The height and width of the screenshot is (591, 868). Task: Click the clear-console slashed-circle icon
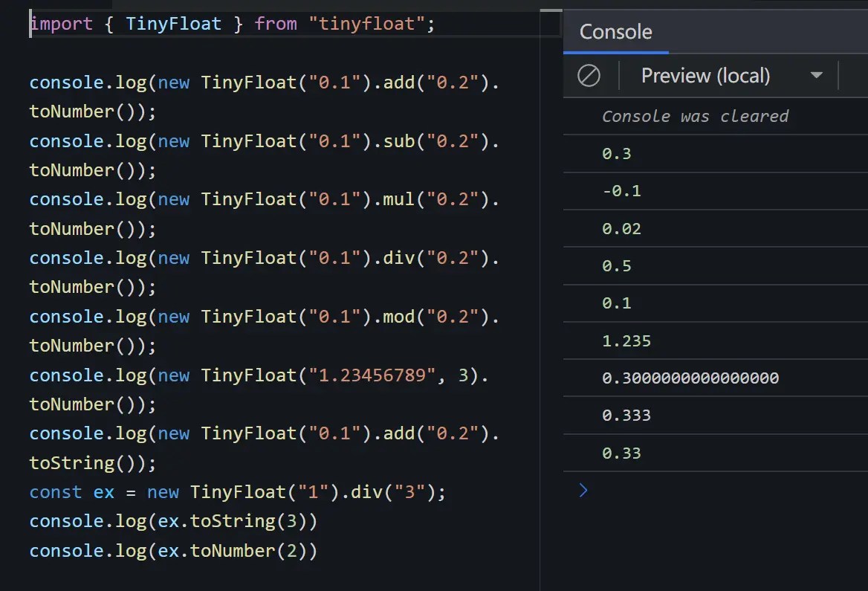pos(589,75)
